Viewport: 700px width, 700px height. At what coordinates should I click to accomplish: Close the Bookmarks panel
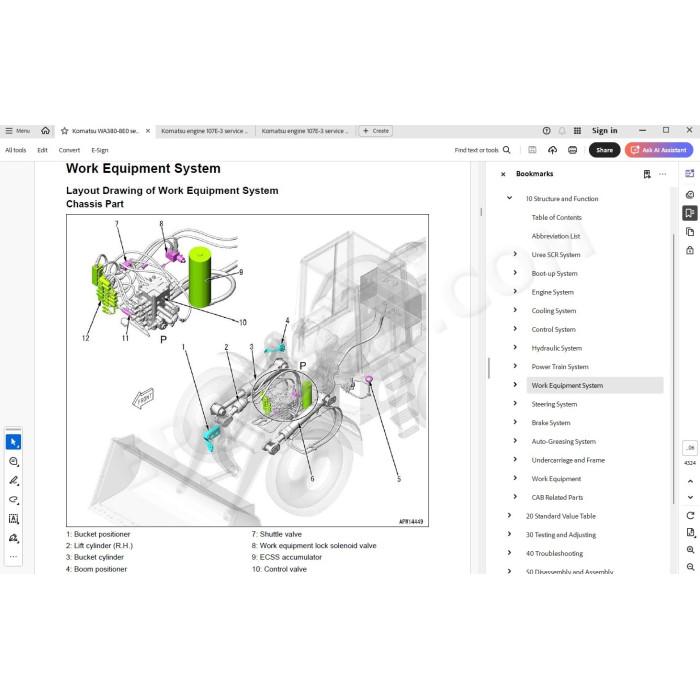click(503, 174)
